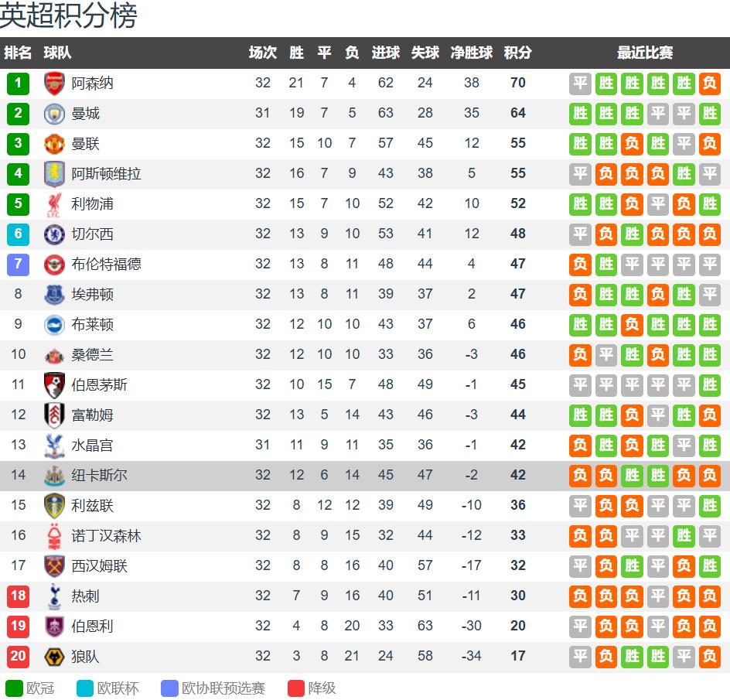Screen dimensions: 730x700
Task: Click the red 降级 legend swatch
Action: [x=296, y=688]
